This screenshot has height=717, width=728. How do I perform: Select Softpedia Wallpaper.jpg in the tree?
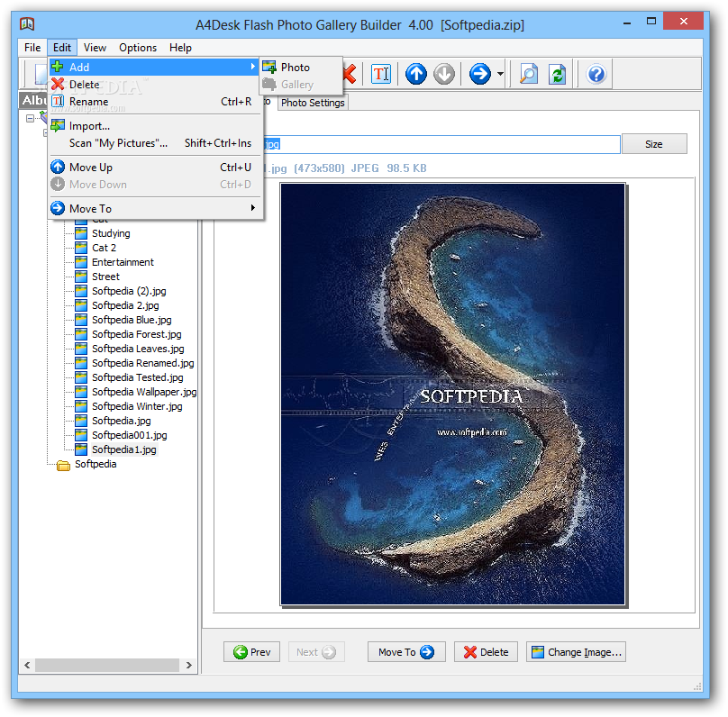(x=144, y=392)
